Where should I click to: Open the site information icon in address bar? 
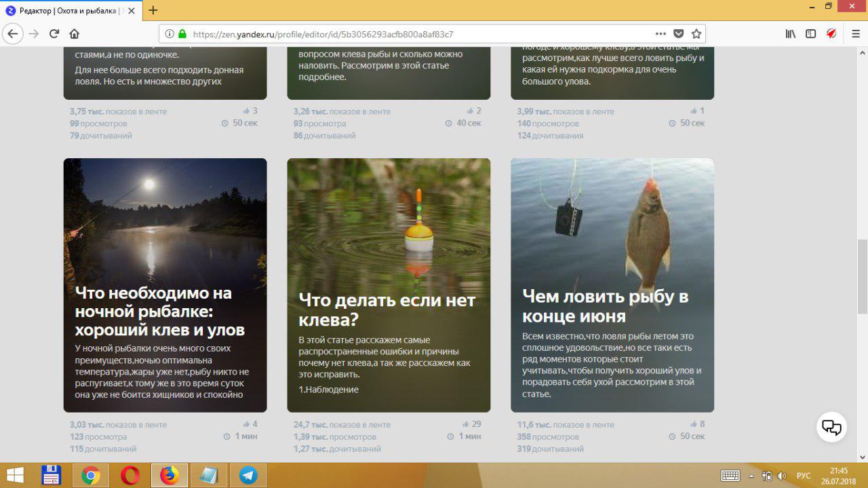tap(168, 33)
